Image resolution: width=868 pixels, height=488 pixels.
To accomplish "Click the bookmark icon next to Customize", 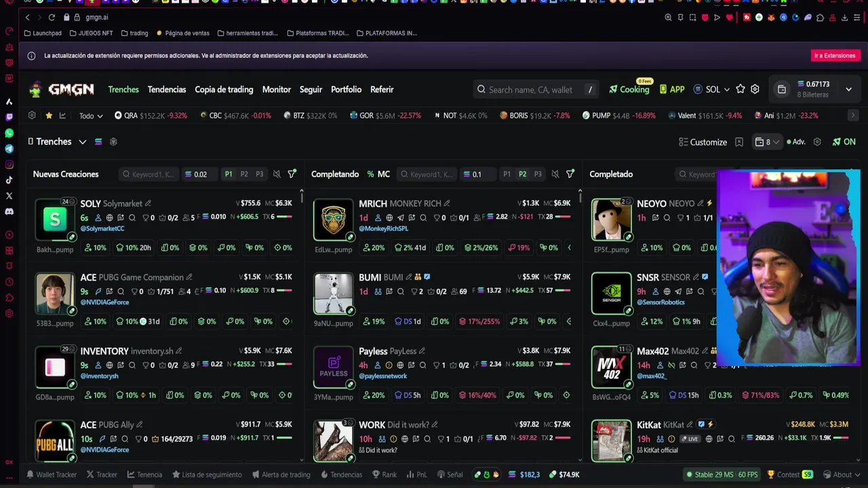I will tap(739, 142).
